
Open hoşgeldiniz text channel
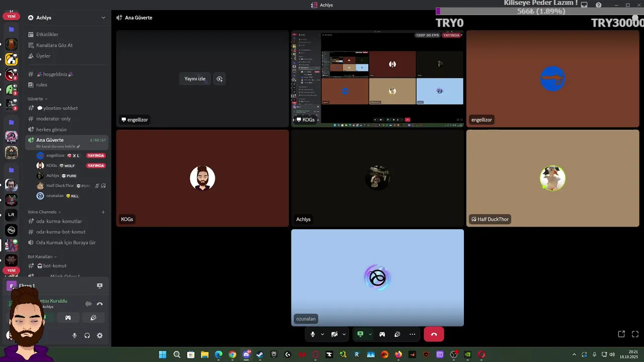point(67,74)
